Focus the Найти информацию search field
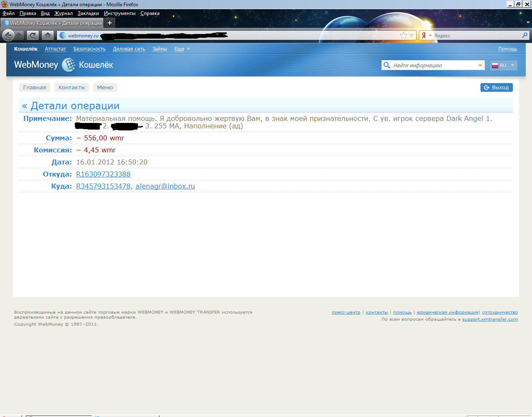Screen dimensions: 532x417 [433, 65]
